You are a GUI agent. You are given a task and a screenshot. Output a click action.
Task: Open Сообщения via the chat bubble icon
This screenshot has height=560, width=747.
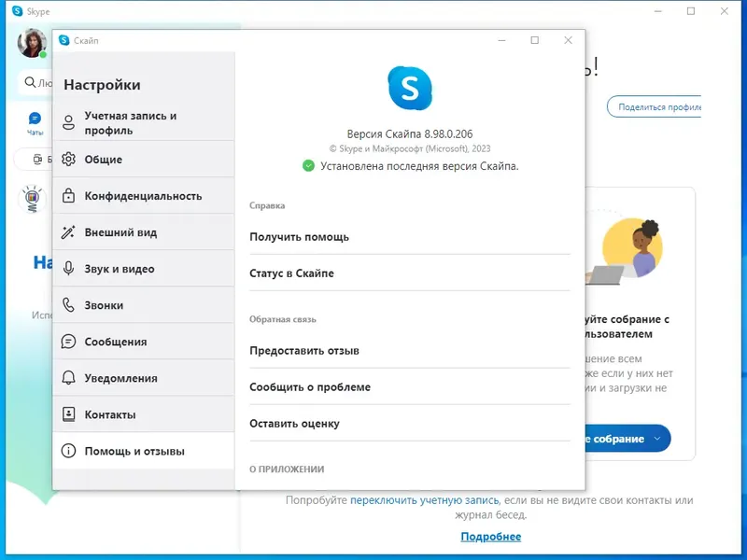[x=71, y=342]
